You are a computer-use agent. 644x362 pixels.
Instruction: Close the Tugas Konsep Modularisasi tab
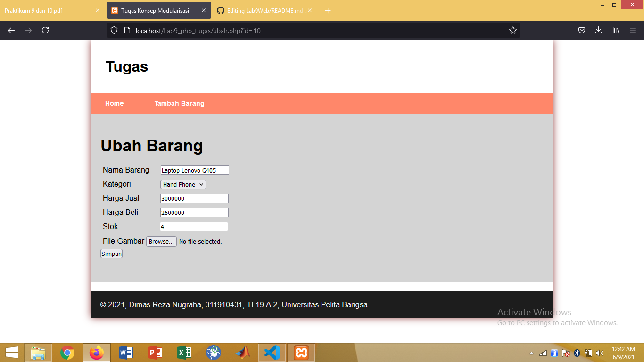(204, 10)
